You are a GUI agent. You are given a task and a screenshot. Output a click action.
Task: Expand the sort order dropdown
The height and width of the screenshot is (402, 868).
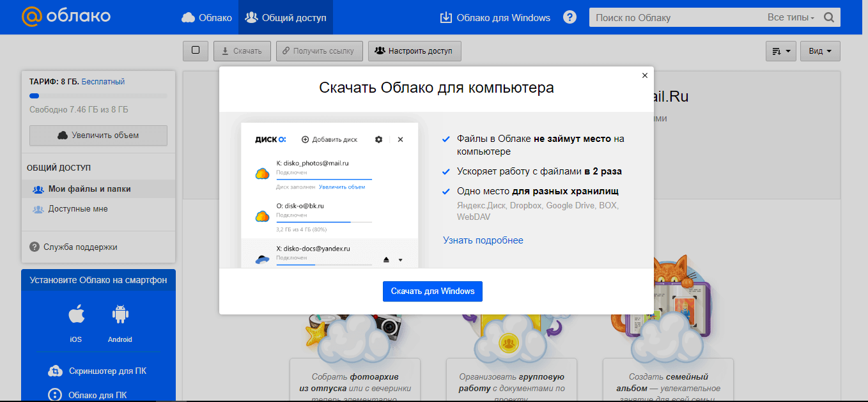coord(781,51)
